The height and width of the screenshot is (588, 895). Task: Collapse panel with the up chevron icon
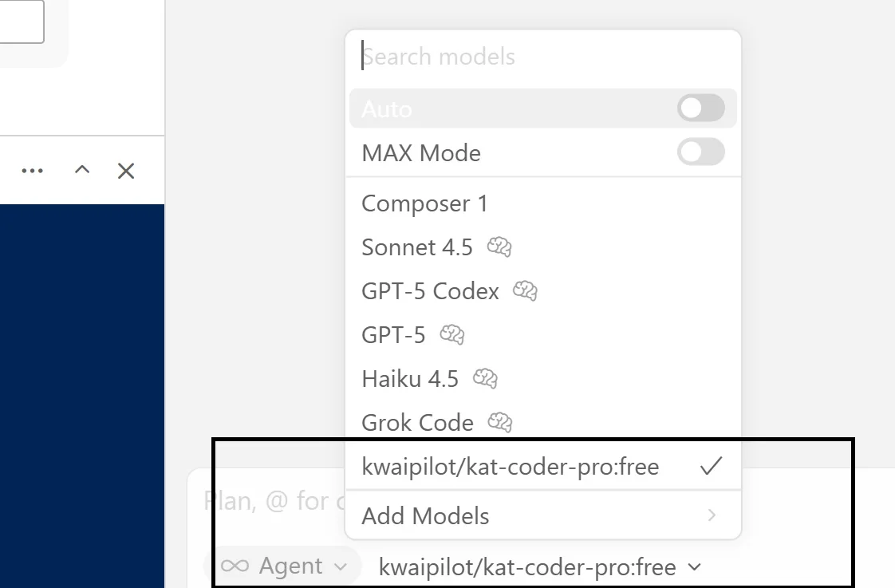(x=82, y=170)
